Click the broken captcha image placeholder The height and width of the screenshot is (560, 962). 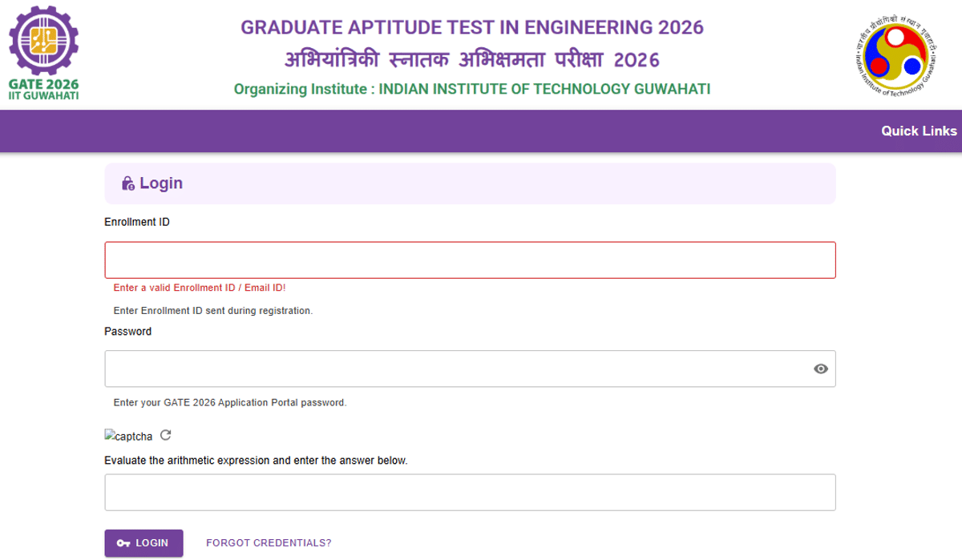pyautogui.click(x=128, y=437)
